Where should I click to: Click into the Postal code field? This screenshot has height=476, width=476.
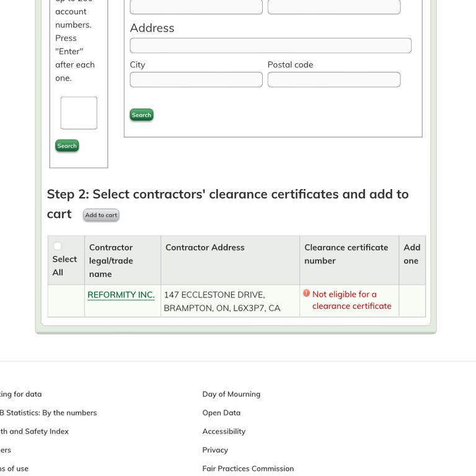pyautogui.click(x=334, y=79)
